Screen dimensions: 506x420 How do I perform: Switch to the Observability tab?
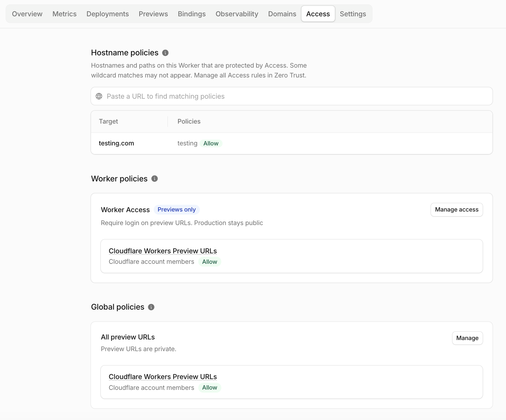(x=237, y=14)
